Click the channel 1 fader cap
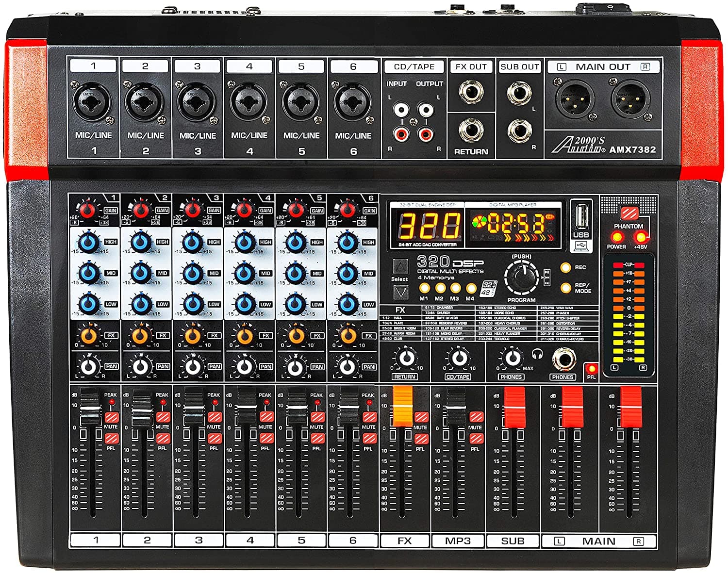Image resolution: width=728 pixels, height=573 pixels. 90,406
